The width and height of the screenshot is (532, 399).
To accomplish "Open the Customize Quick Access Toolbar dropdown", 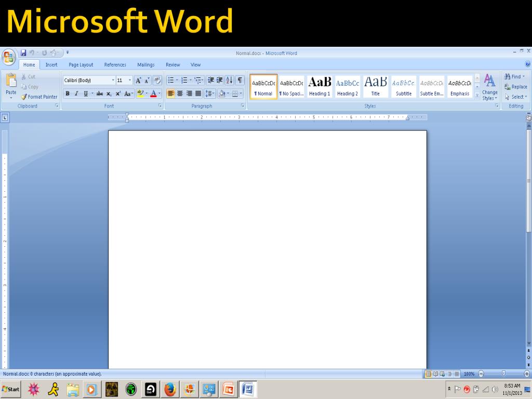I will pyautogui.click(x=68, y=52).
